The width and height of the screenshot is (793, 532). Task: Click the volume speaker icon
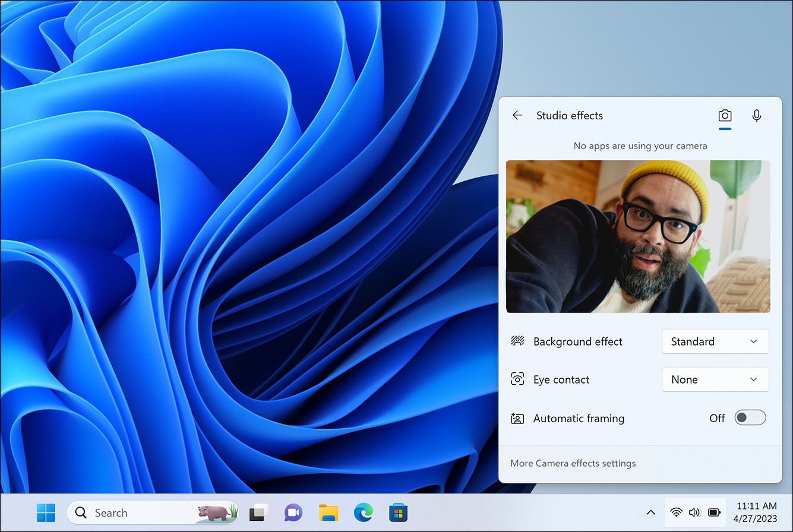[694, 512]
